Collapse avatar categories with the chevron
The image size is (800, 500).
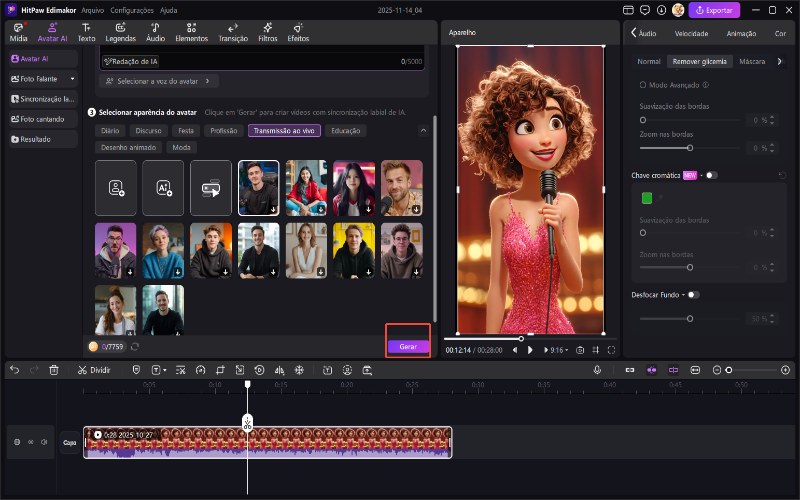click(x=423, y=131)
